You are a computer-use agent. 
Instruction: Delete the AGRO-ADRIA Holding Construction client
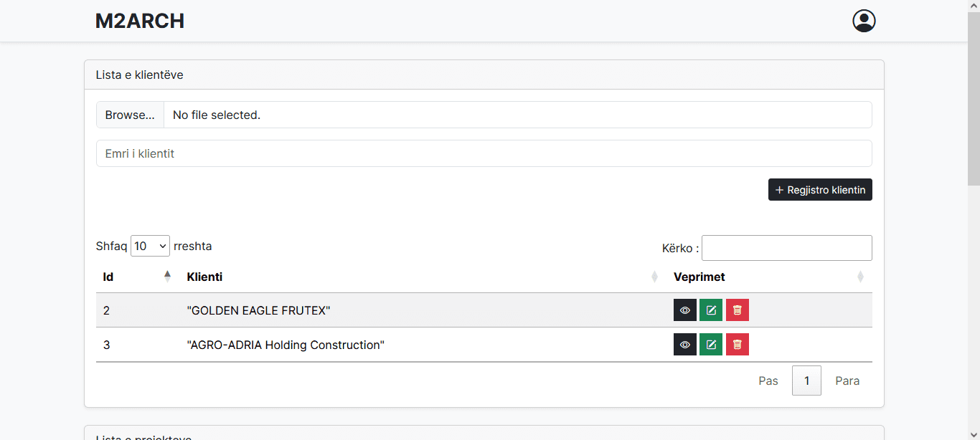point(738,345)
